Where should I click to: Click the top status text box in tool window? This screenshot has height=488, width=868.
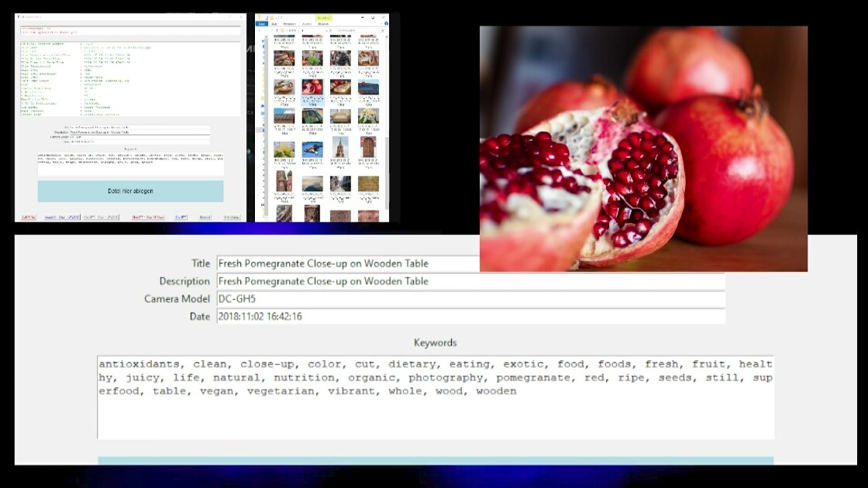point(131,30)
